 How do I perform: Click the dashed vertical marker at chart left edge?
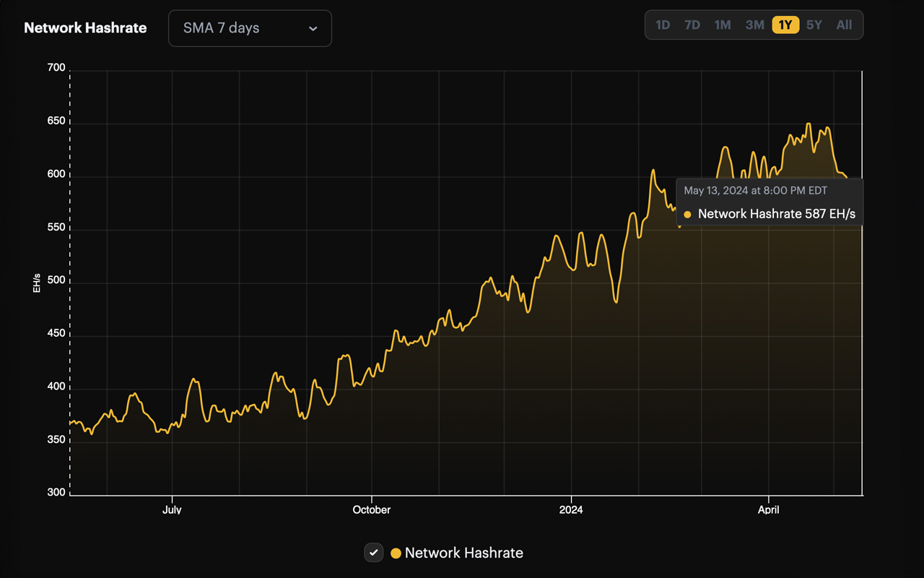pyautogui.click(x=69, y=282)
